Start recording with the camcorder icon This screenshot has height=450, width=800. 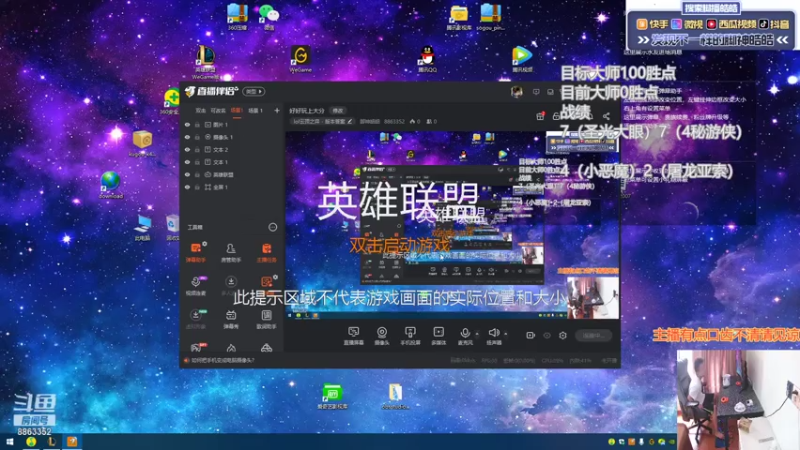click(x=531, y=336)
